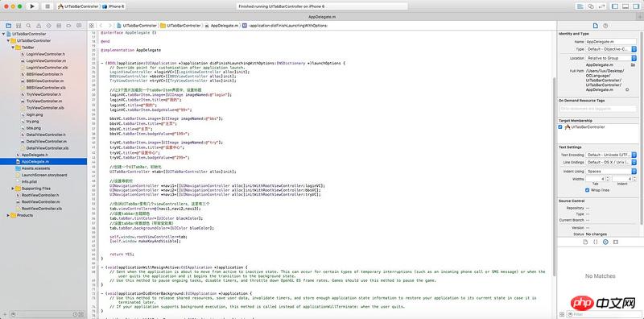Screen dimensions: 644x319
Task: Open the Test navigator diamond icon
Action: (x=48, y=26)
